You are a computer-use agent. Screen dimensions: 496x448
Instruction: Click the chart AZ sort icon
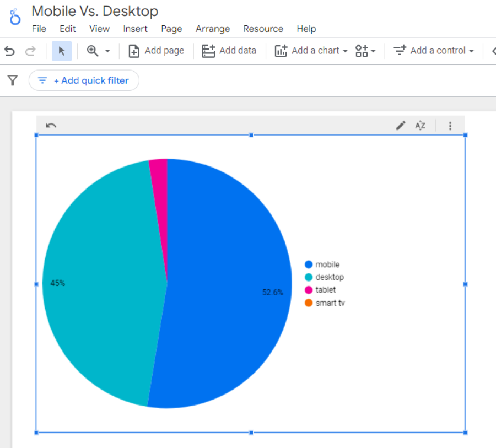[x=420, y=126]
